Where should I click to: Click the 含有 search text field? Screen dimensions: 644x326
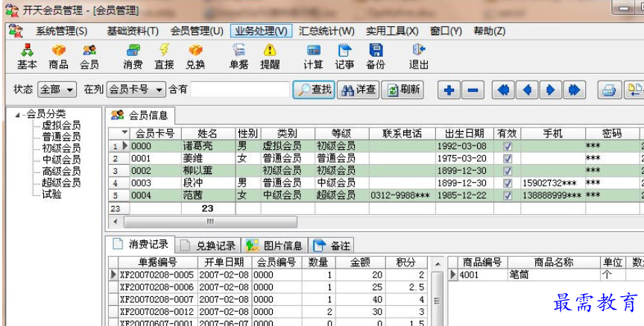240,90
